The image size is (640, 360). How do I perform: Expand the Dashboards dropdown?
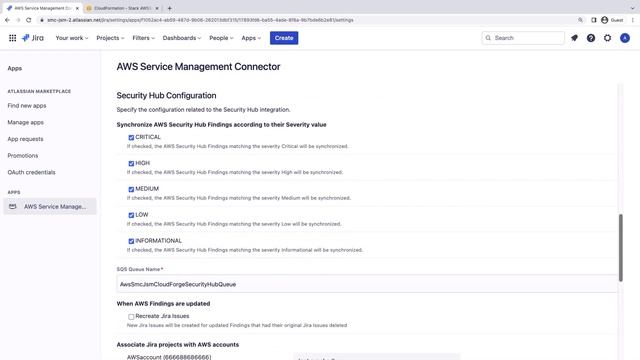182,38
